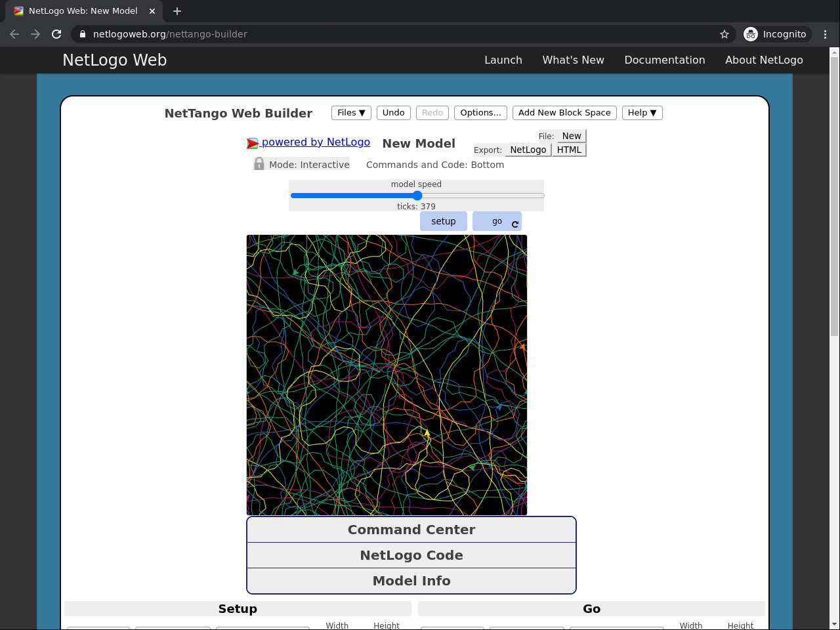This screenshot has width=840, height=630.
Task: Open the Documentation page
Action: coord(665,60)
